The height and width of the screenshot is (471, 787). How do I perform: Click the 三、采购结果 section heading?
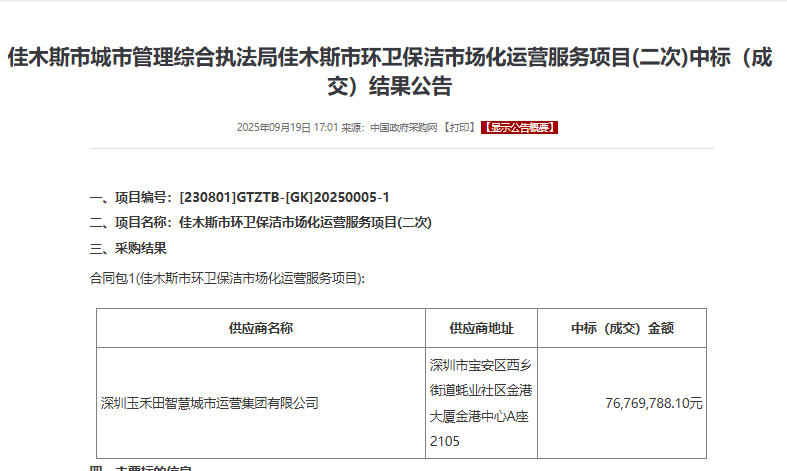[x=128, y=248]
